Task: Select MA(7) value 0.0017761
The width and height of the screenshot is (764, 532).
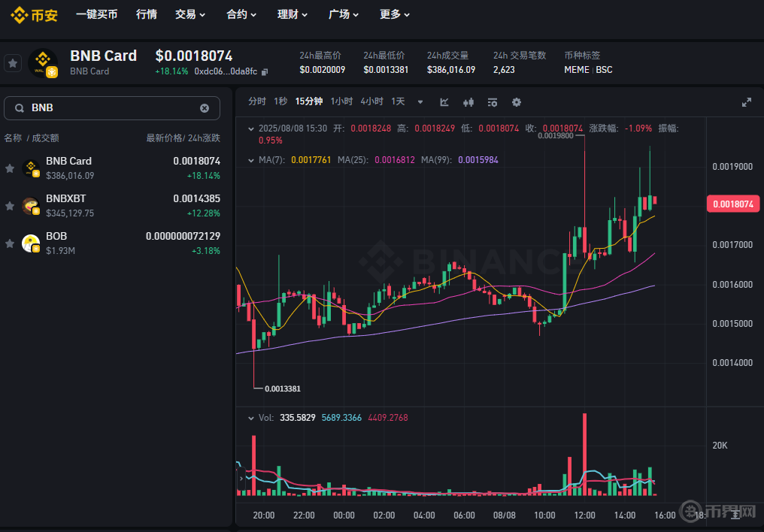Action: coord(311,160)
